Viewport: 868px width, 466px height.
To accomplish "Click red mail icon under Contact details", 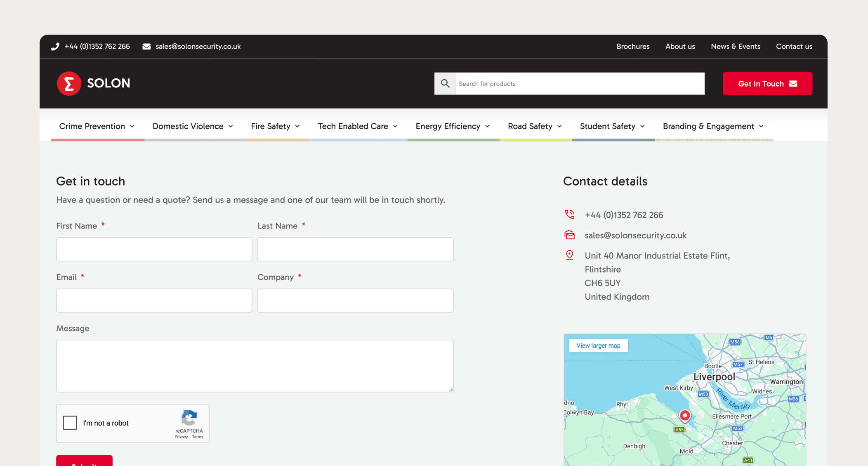I will coord(569,235).
